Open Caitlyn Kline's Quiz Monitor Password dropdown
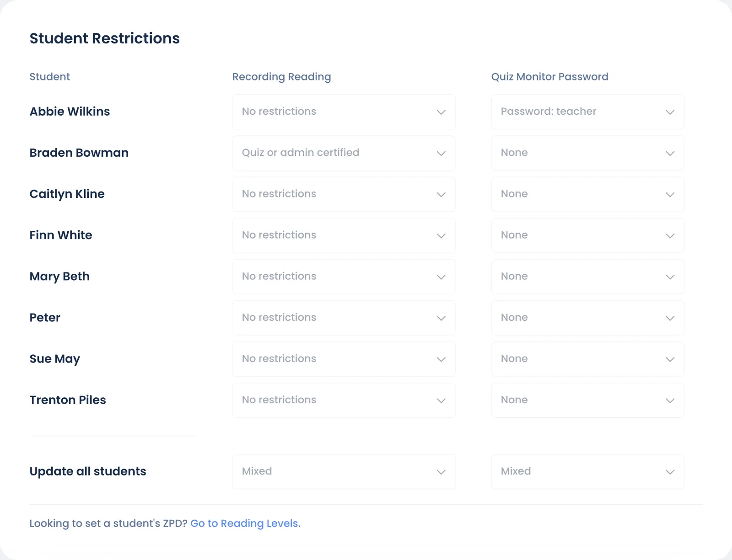Screen dimensions: 732x560 point(588,194)
